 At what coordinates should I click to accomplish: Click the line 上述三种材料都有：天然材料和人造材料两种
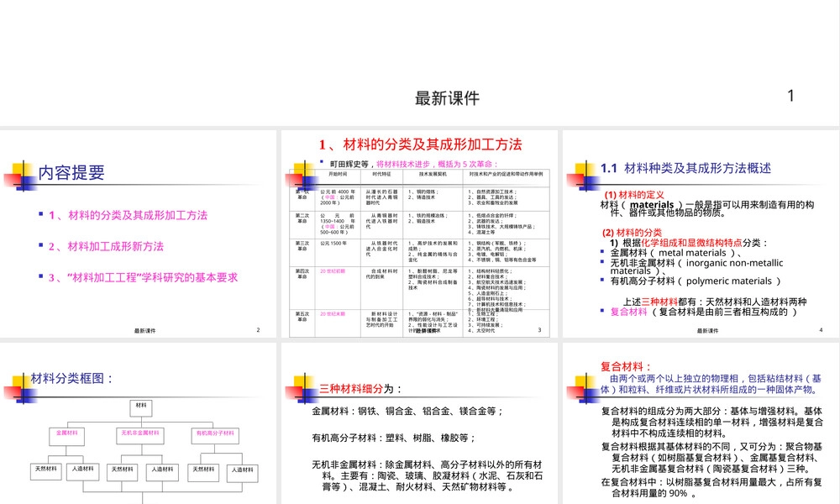pos(715,302)
